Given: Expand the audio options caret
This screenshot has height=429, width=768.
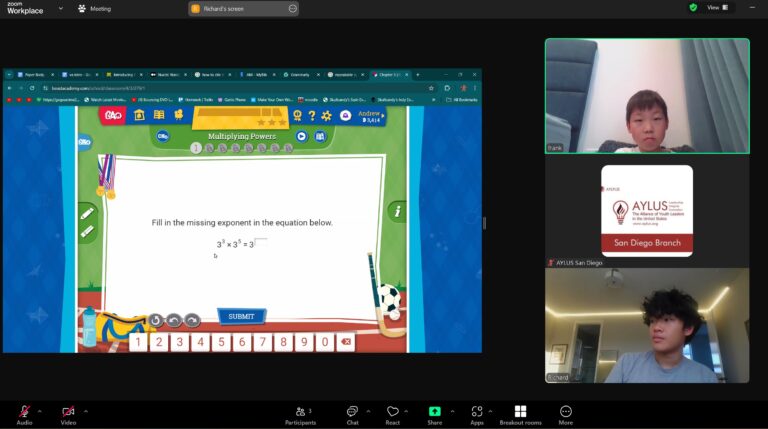Looking at the screenshot, I should point(40,411).
